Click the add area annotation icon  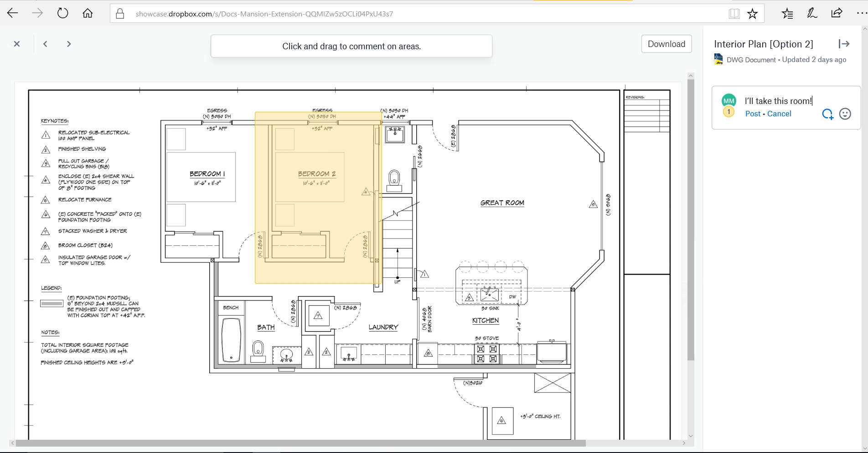pos(827,114)
